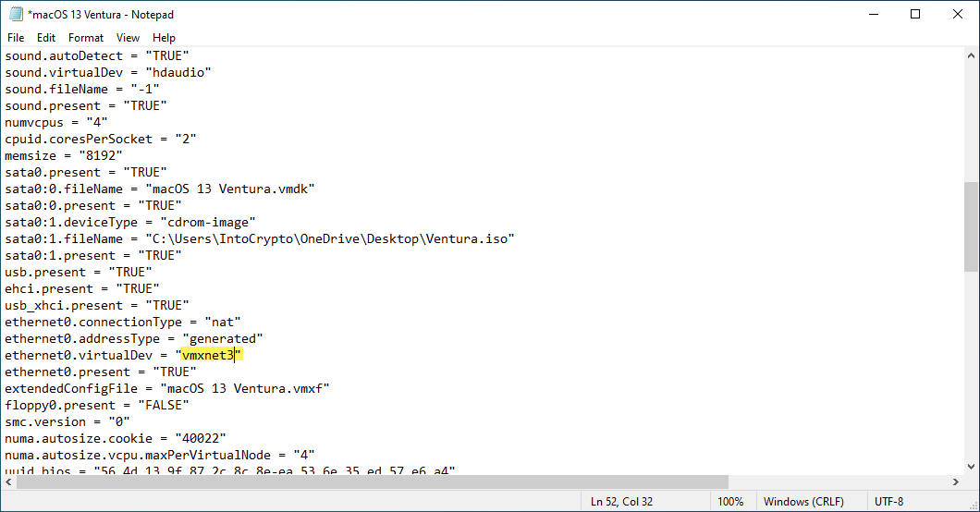Click the vertical scrollbar up arrow

[972, 55]
